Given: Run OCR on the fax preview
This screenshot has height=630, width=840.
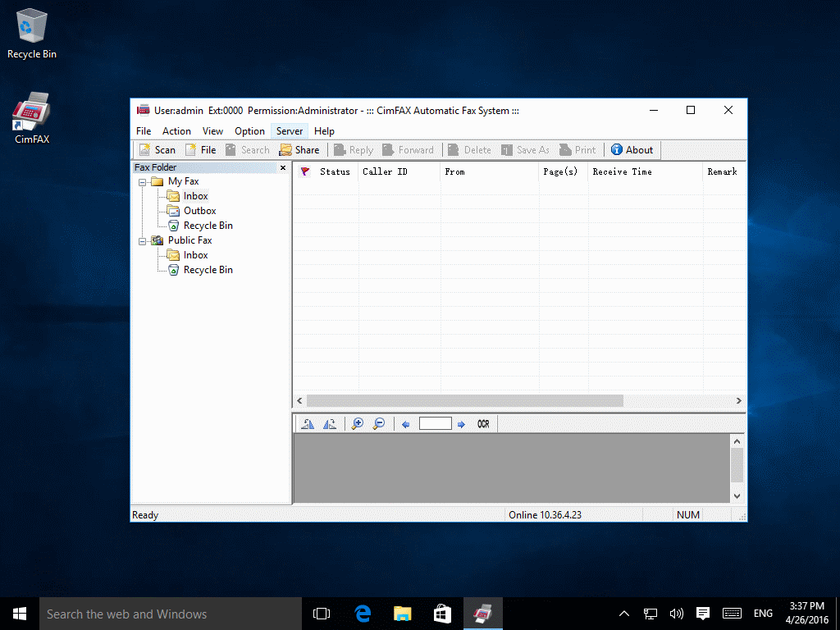Looking at the screenshot, I should coord(483,424).
